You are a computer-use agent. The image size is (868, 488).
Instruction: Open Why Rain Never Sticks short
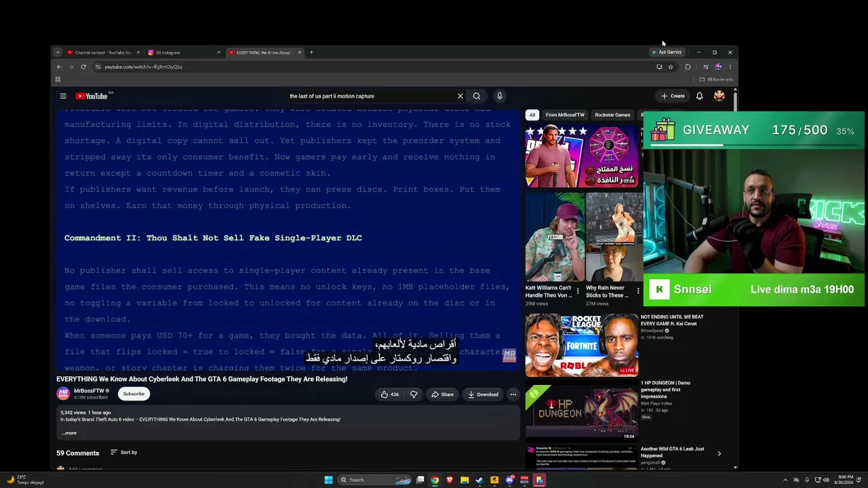614,237
